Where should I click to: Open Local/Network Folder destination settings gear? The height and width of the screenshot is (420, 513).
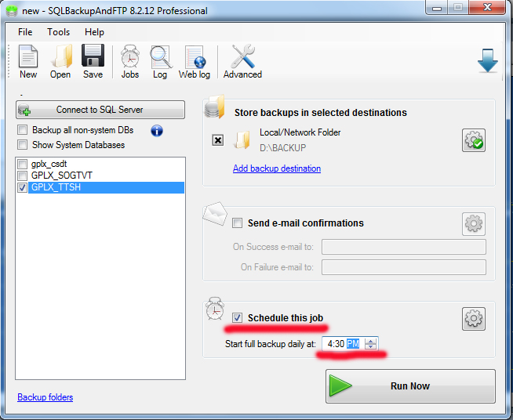(474, 140)
